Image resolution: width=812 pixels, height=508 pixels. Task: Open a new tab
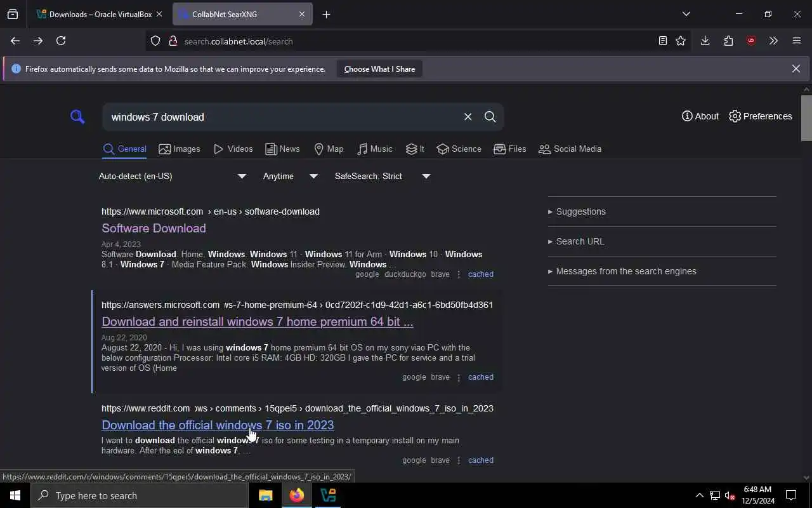point(326,14)
